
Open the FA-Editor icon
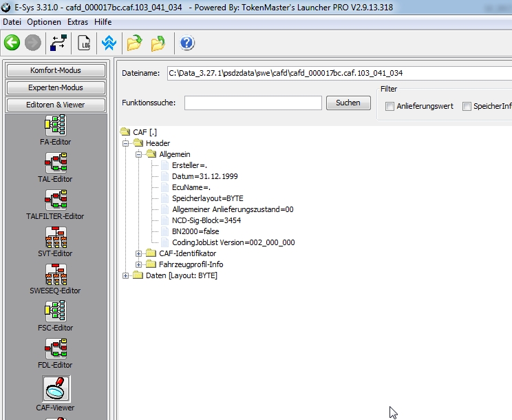(56, 125)
